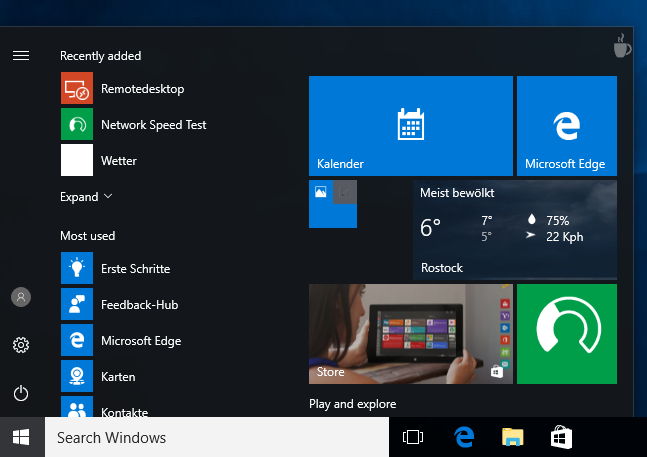Open Erste Schritte lightbulb icon
The image size is (647, 457).
click(77, 268)
